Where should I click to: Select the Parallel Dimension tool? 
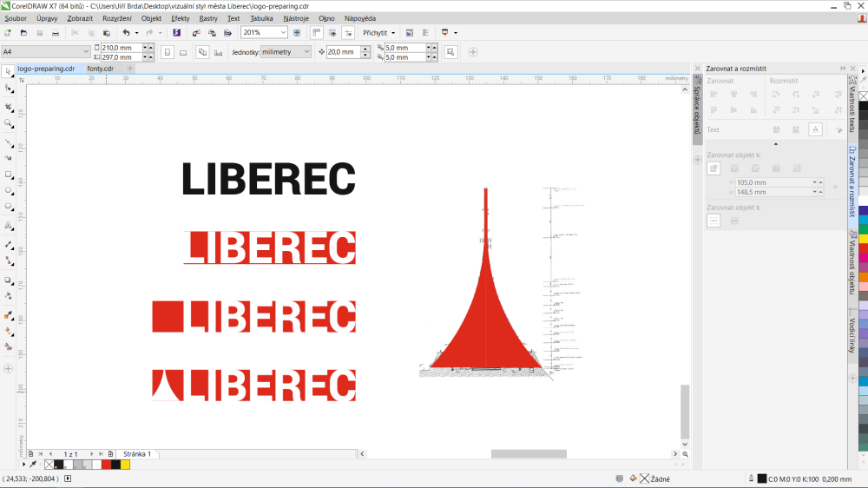click(x=9, y=244)
